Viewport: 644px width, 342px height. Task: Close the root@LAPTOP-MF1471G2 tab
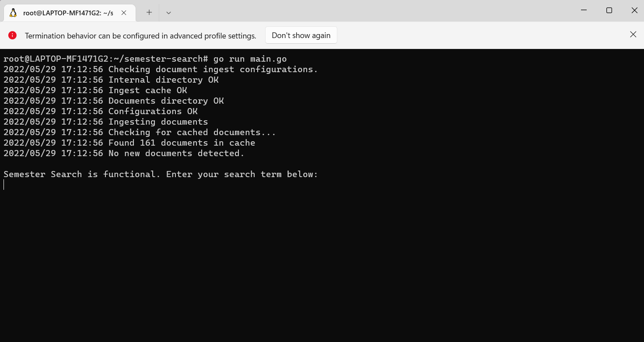click(x=124, y=13)
